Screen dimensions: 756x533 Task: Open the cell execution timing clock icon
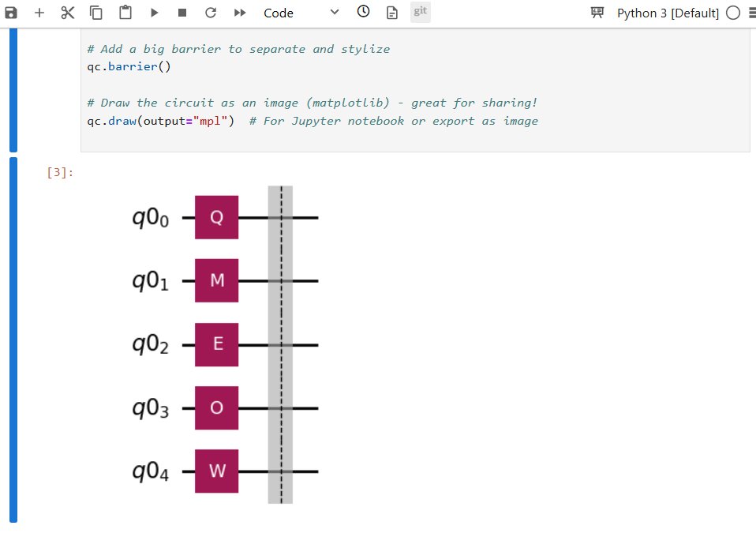[x=362, y=12]
